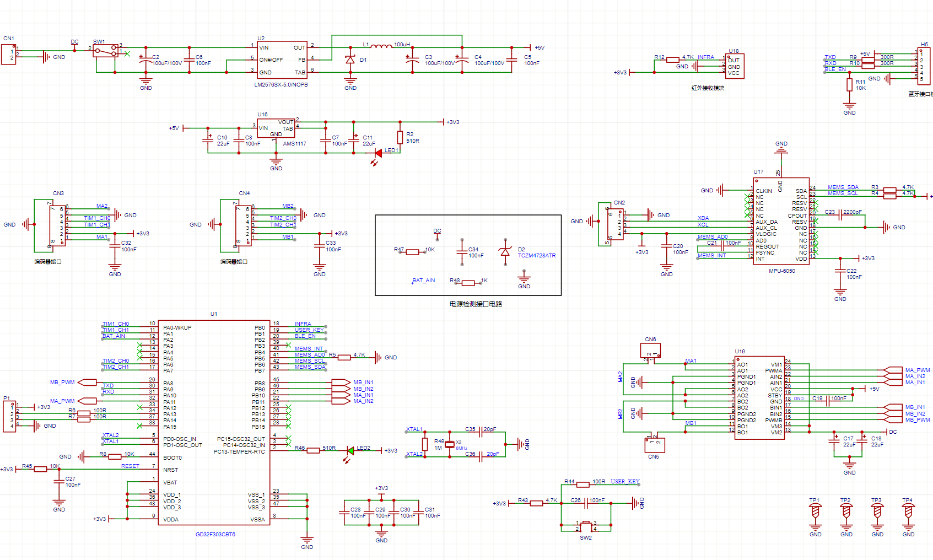Click the H5 Bluetooth header symbol

[924, 66]
